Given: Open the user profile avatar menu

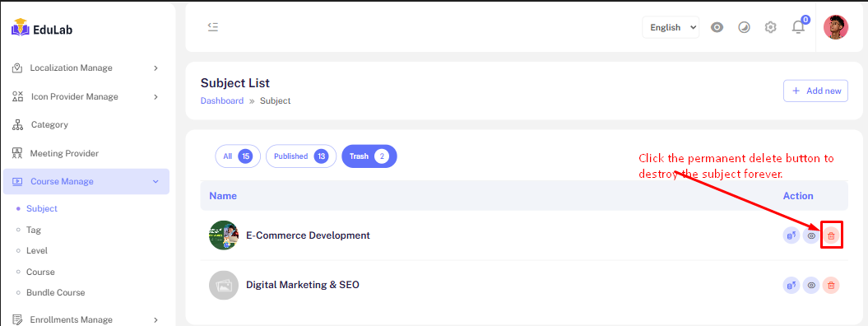Looking at the screenshot, I should click(835, 27).
